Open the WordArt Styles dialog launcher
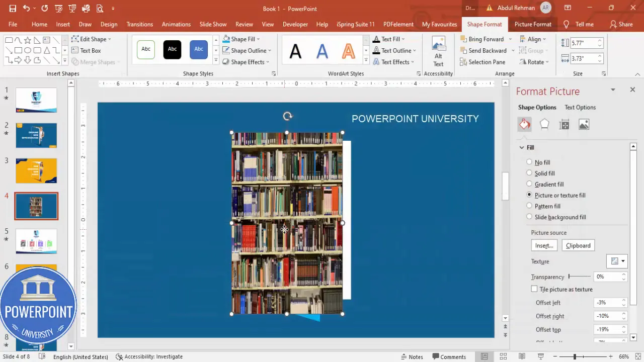 pos(419,74)
